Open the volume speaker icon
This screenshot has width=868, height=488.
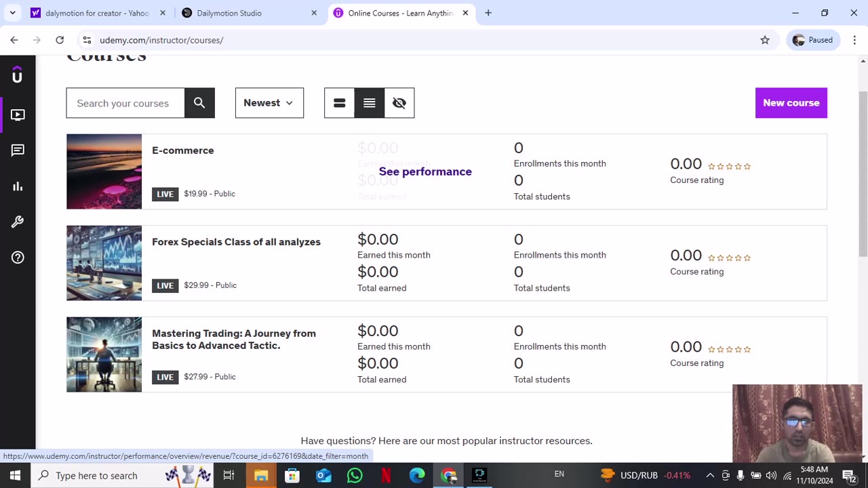point(772,475)
